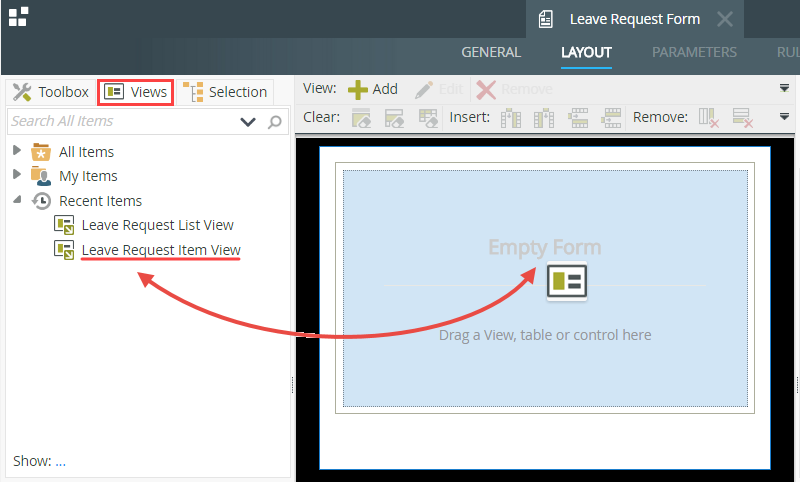This screenshot has height=482, width=800.
Task: Open the Clear/Insert toolbar overflow dropdown arrow
Action: 785,117
